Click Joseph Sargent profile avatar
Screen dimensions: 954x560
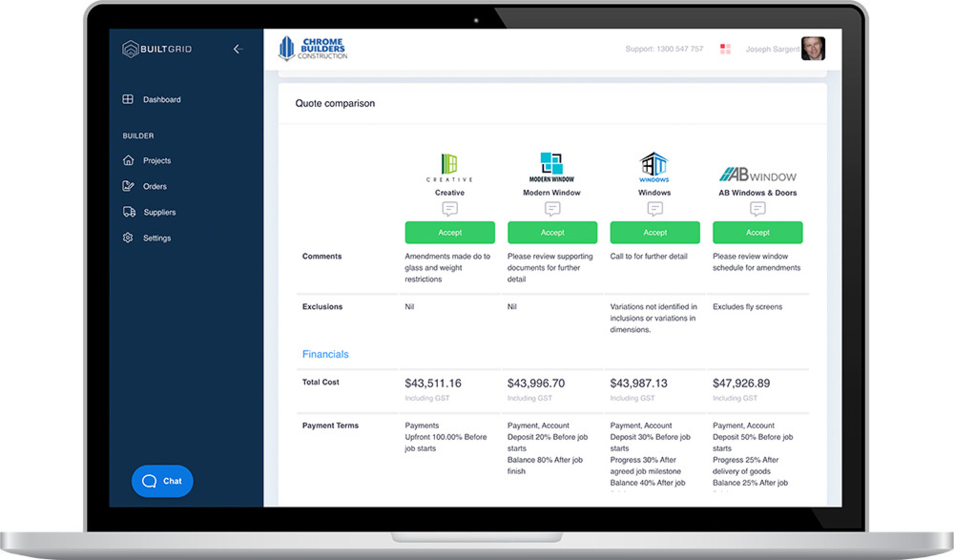pos(812,49)
